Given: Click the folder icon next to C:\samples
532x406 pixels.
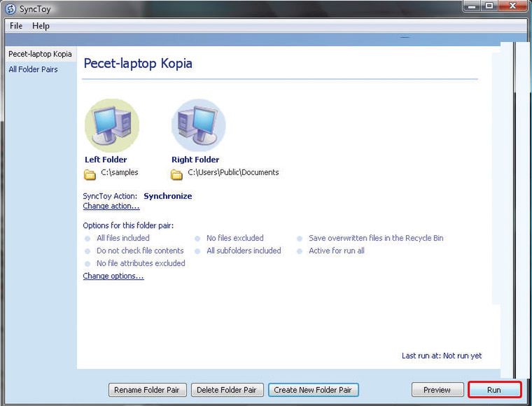Looking at the screenshot, I should [90, 174].
